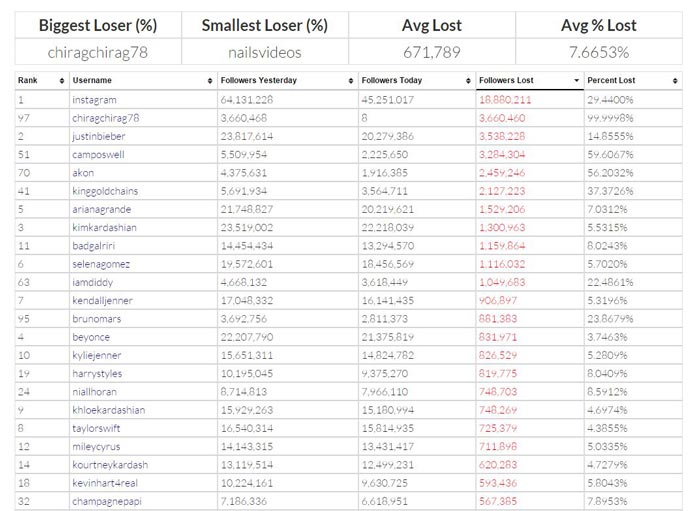Click beyonce's 21,375,819 followers today

tap(388, 337)
